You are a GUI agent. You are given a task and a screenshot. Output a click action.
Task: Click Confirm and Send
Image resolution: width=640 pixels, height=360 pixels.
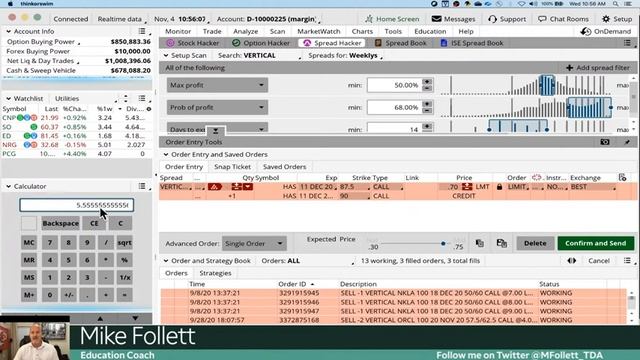(596, 243)
